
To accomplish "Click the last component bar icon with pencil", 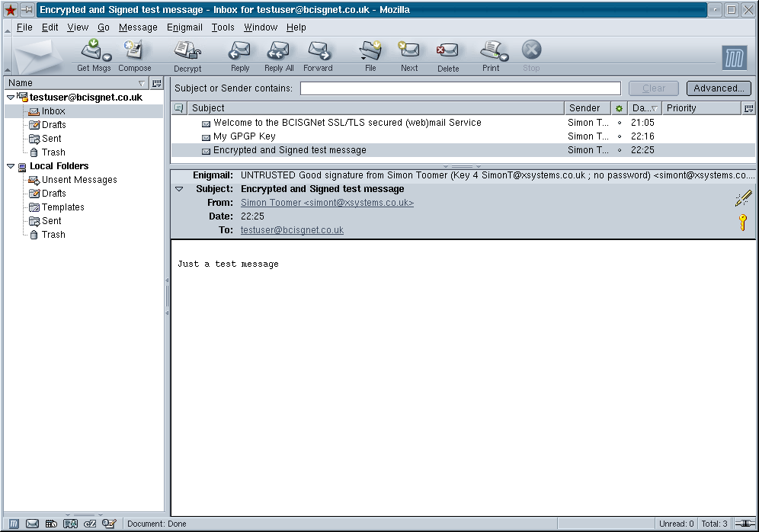I will tap(109, 524).
